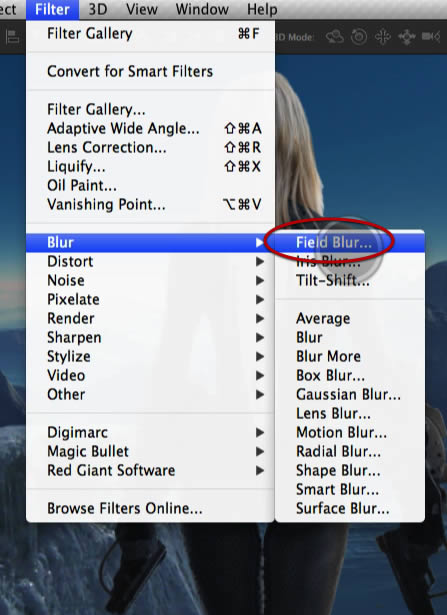Expand the Distort submenu
The width and height of the screenshot is (447, 615).
[150, 261]
